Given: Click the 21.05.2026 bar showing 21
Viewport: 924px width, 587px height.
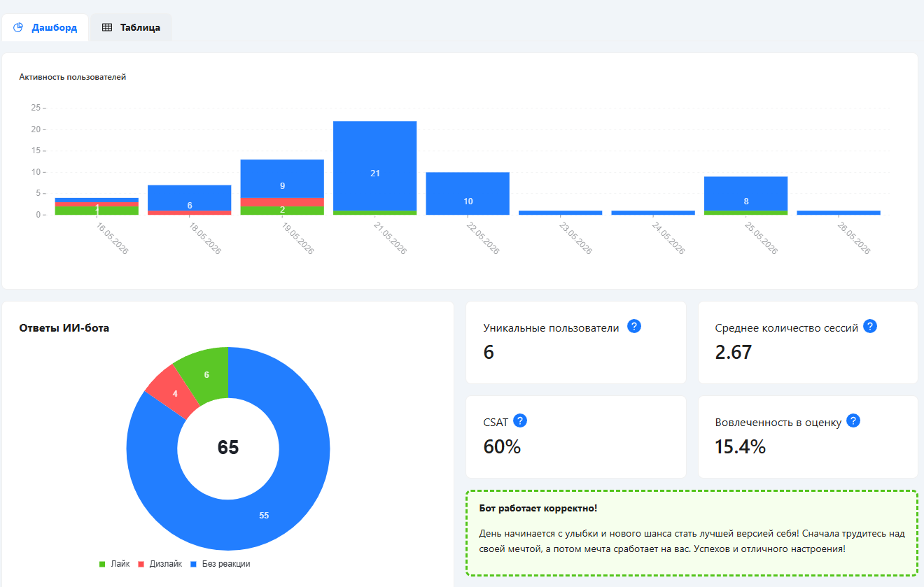Looking at the screenshot, I should tap(375, 166).
